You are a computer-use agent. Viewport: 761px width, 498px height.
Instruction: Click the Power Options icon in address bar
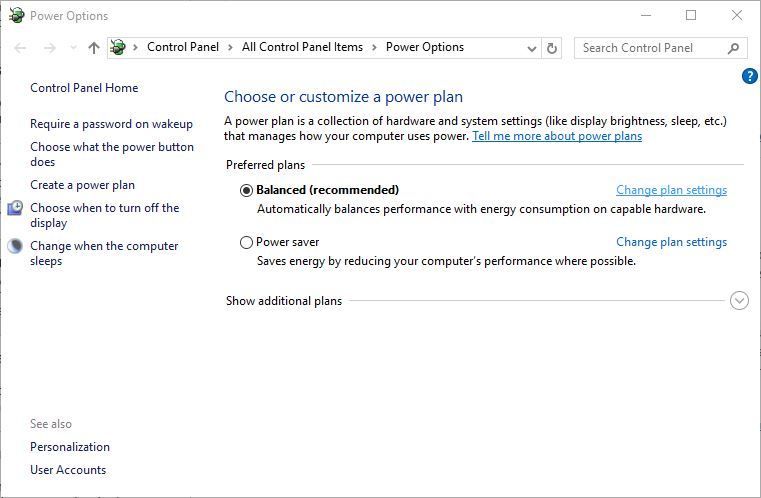[118, 47]
